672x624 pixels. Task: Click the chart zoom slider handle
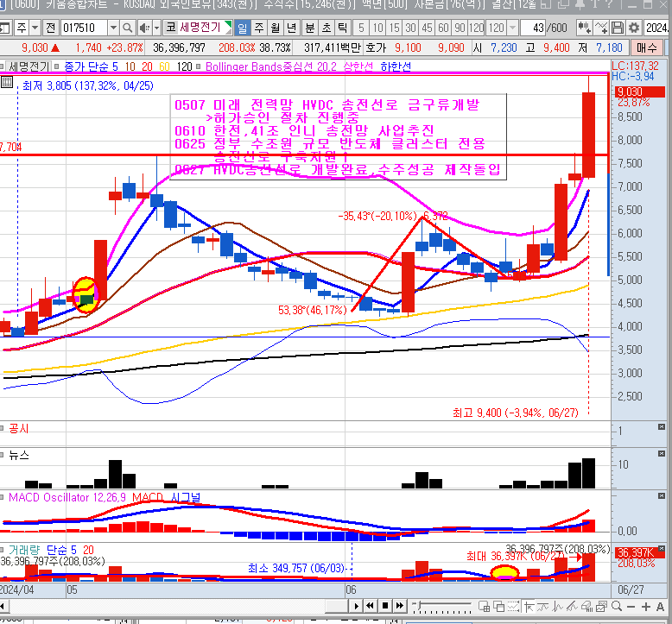coord(420,605)
